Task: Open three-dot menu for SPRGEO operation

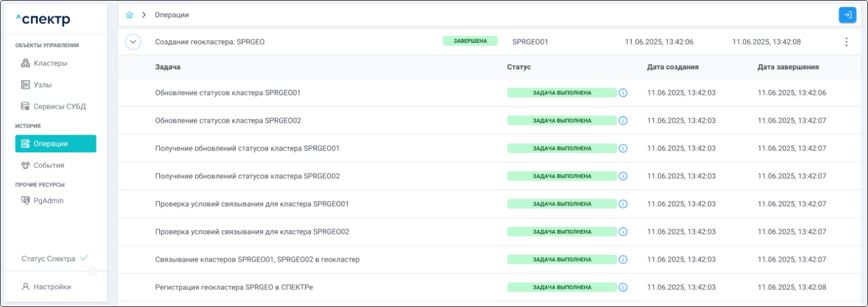Action: pyautogui.click(x=846, y=42)
